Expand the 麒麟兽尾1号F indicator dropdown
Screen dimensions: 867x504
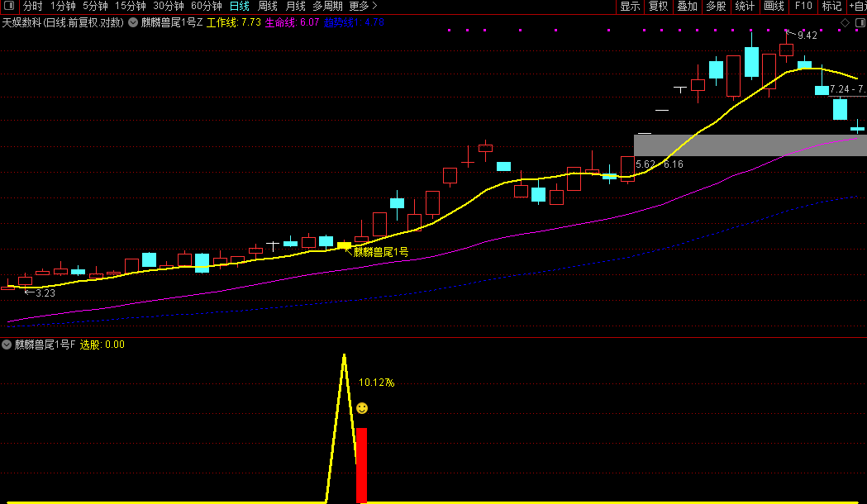[7, 345]
